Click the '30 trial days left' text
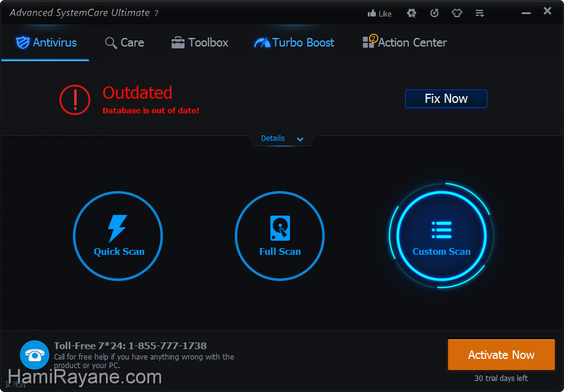This screenshot has width=564, height=392. pos(501,379)
